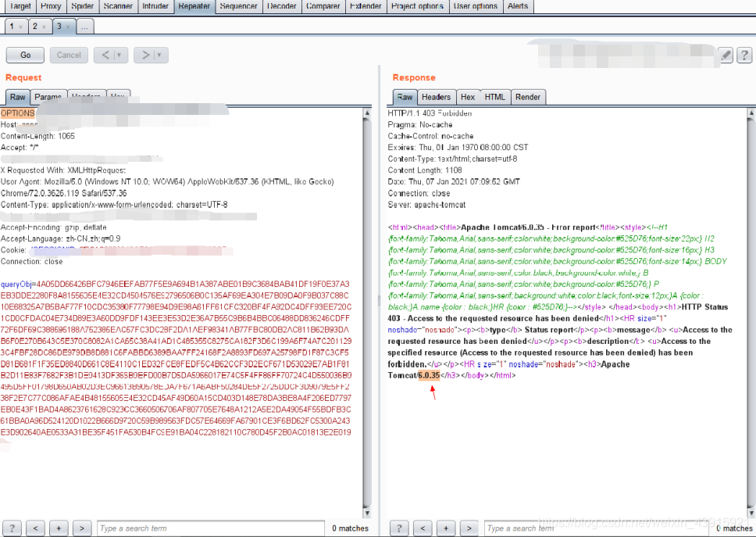Click the queryObj parameter name
This screenshot has width=756, height=537.
pos(16,285)
